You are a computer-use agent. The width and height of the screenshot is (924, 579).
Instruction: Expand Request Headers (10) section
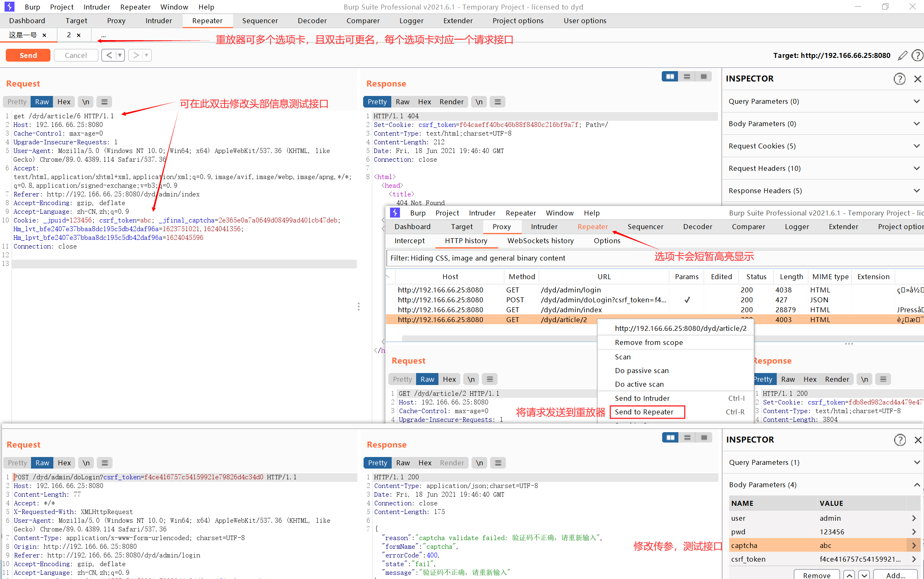pos(823,168)
